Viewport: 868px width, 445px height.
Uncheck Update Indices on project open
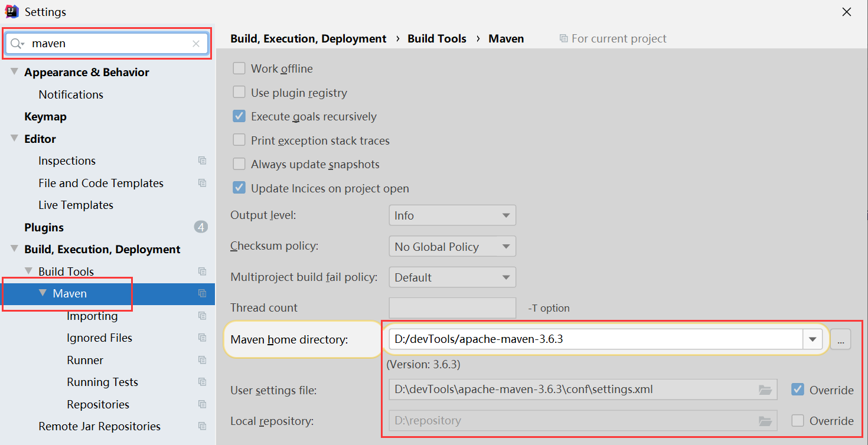(239, 188)
